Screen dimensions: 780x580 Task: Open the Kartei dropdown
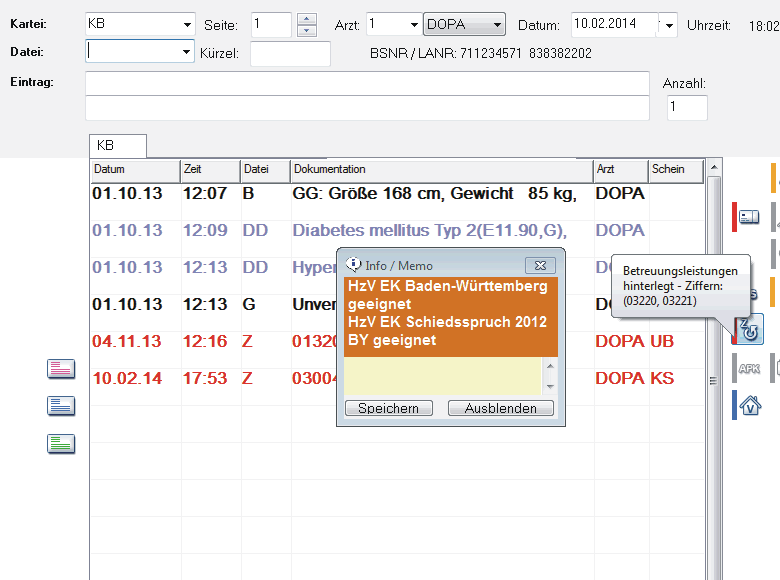(188, 25)
